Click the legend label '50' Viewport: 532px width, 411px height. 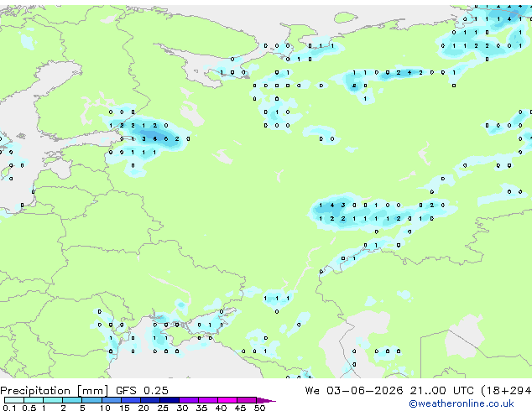pyautogui.click(x=259, y=408)
